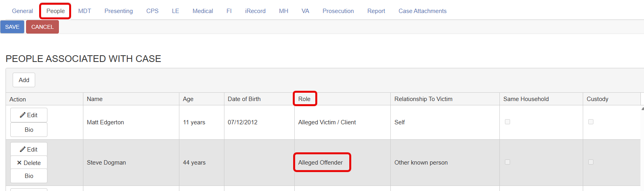Open the Case Attachments tab
The height and width of the screenshot is (191, 644).
point(422,11)
